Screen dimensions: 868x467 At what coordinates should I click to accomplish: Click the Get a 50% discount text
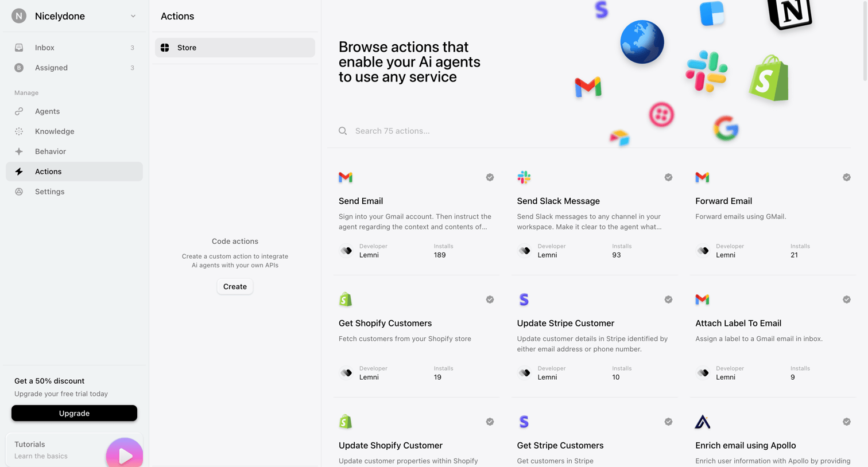pos(49,381)
